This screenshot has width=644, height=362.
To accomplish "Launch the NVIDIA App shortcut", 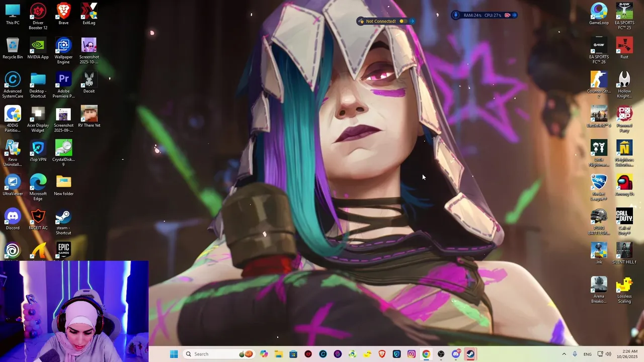I will [38, 48].
